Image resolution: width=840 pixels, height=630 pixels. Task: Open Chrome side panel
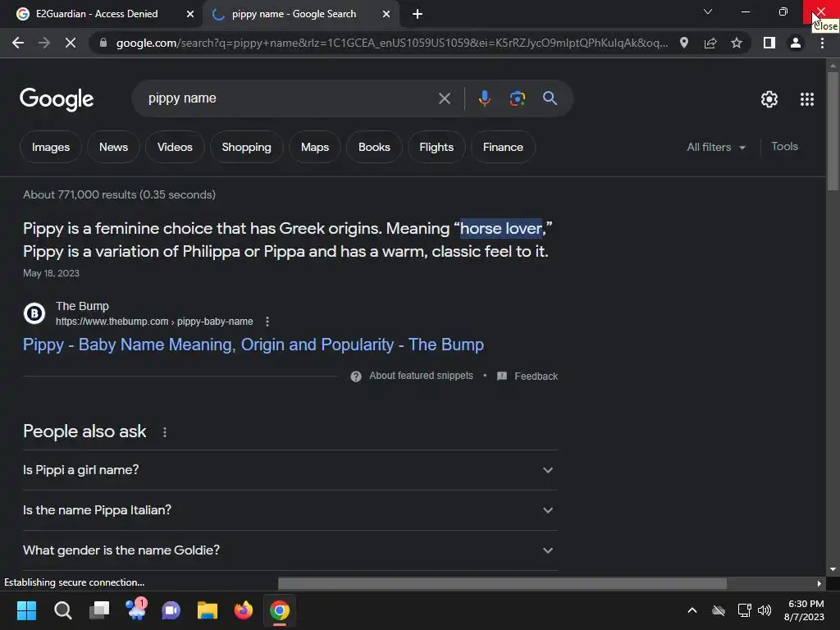769,43
